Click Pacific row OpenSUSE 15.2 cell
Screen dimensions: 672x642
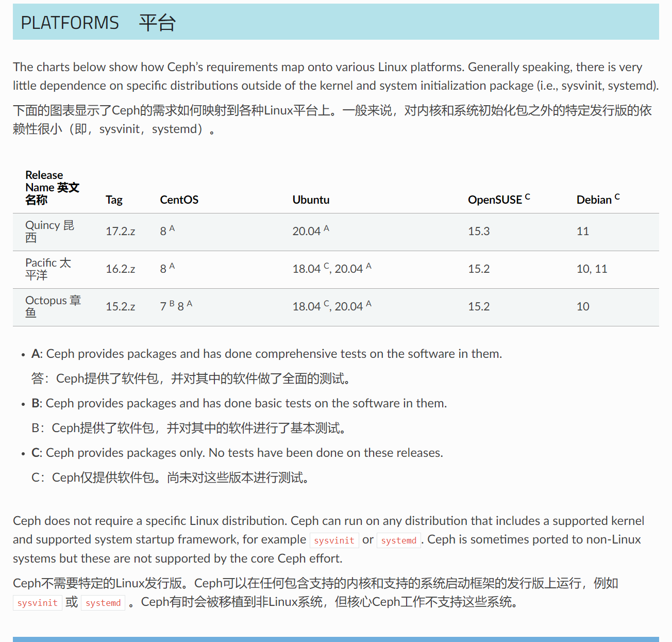479,269
